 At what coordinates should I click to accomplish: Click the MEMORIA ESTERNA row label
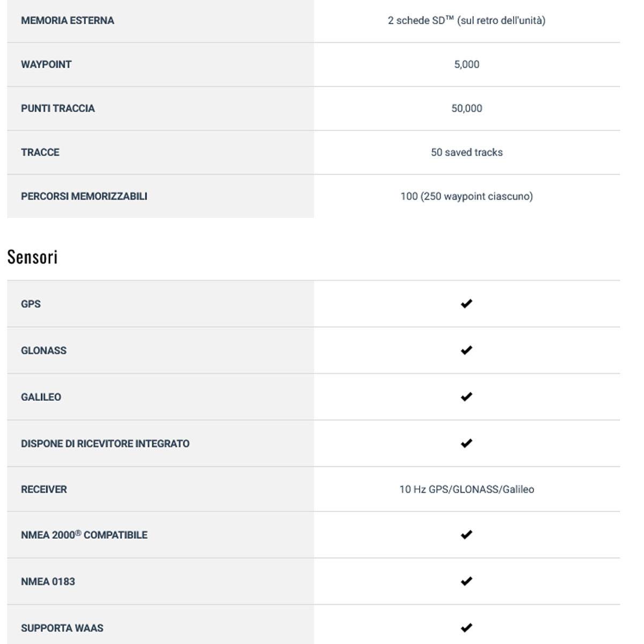[68, 20]
